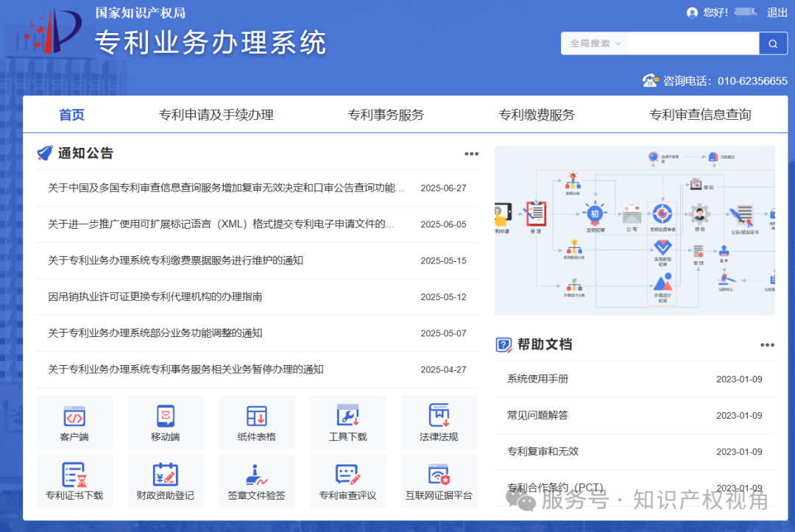Open the 系统使用手册 help document

[532, 379]
